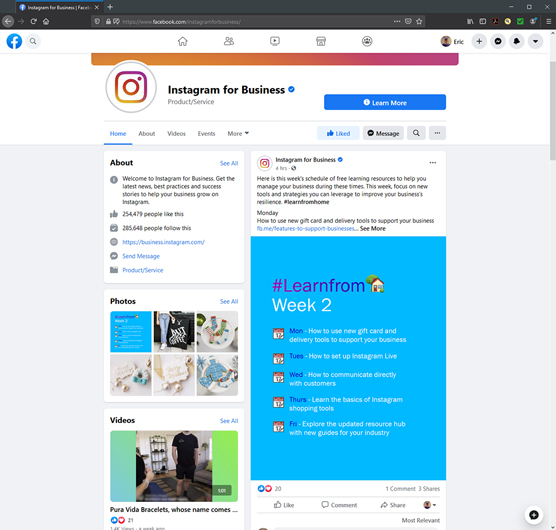556x530 pixels.
Task: Click the post's Instagram profile picture
Action: pos(265,163)
